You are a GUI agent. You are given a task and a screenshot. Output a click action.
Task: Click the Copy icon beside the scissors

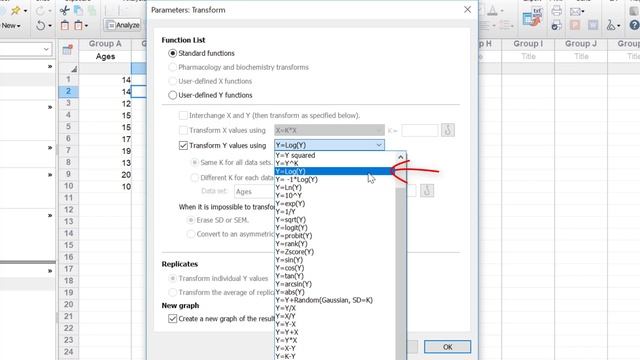[78, 11]
